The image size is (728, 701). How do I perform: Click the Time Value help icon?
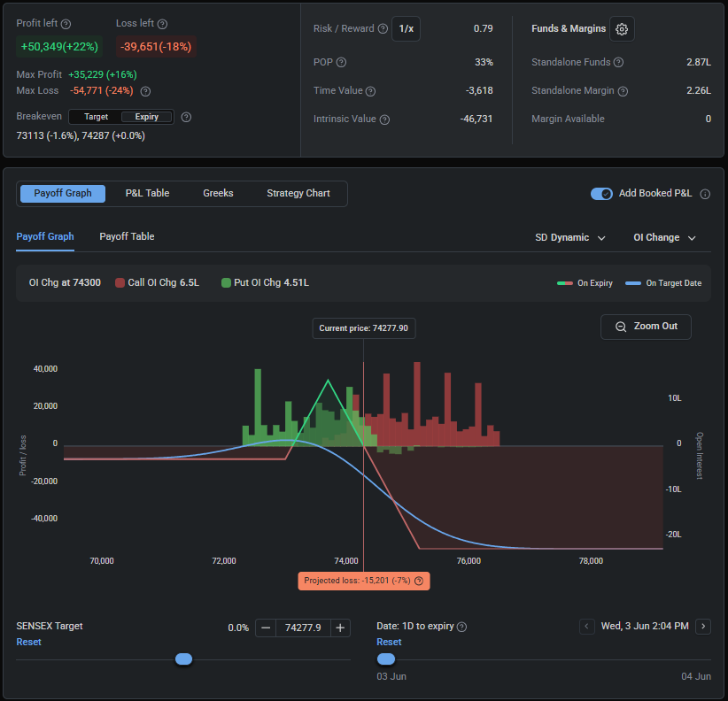(370, 91)
